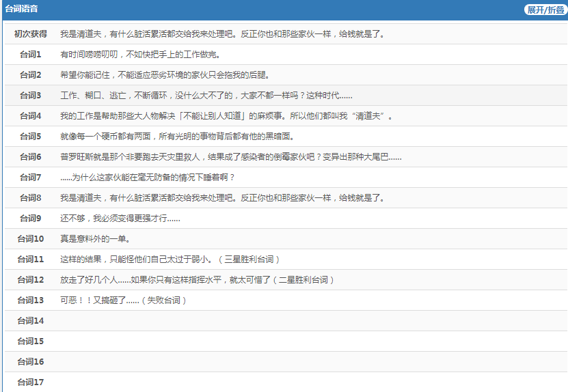
Task: Click the 三星胜利台词 voice line text
Action: (170, 260)
